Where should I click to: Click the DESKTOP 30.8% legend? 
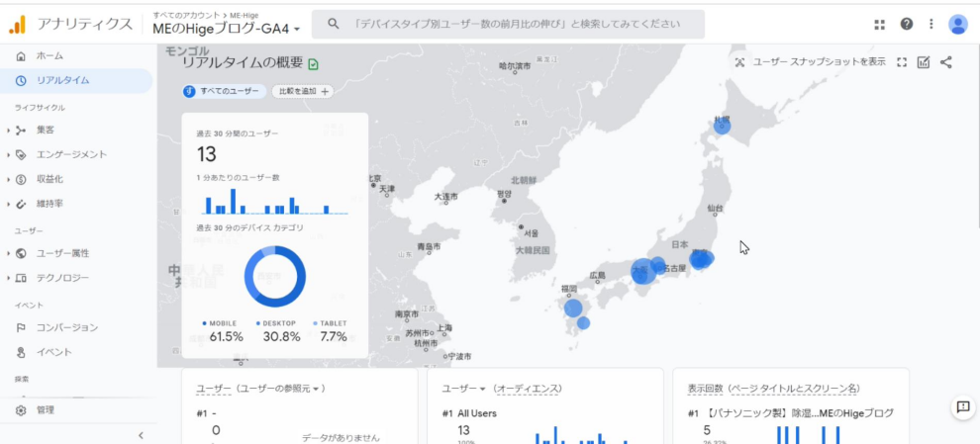point(280,331)
